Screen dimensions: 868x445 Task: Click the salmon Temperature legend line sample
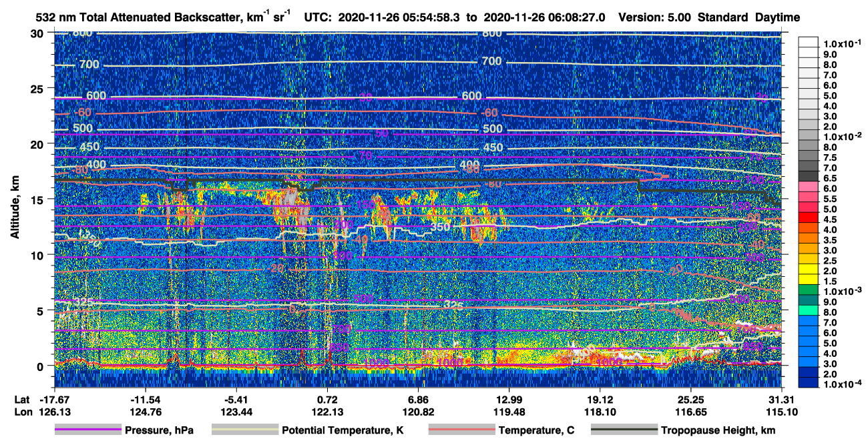(461, 430)
